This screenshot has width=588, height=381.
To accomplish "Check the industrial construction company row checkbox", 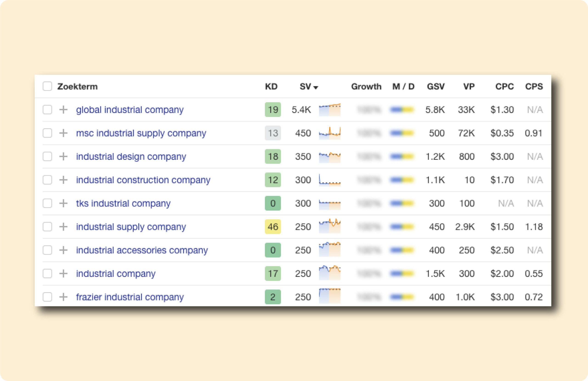I will (x=47, y=180).
